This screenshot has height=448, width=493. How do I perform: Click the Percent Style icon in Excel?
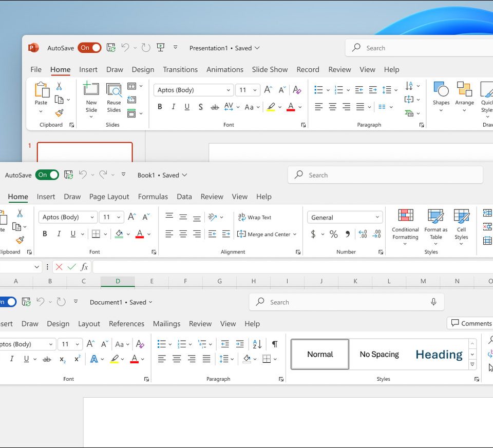click(x=334, y=235)
